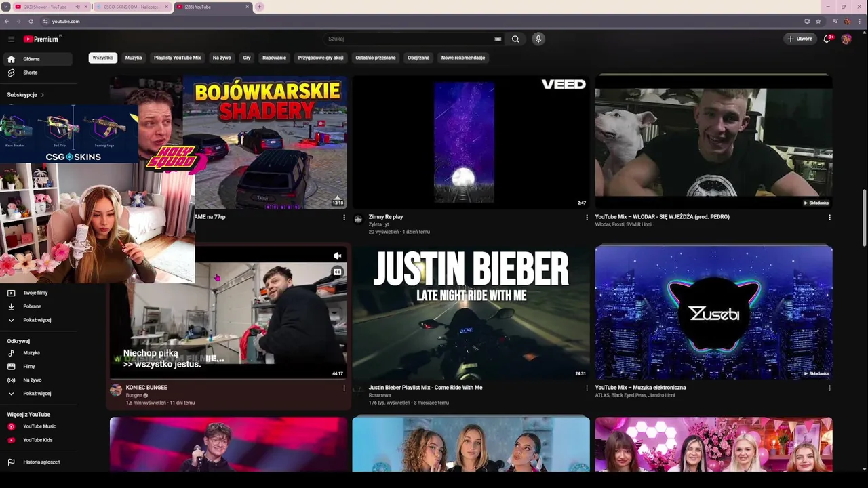Click Zimny Re play title
The width and height of the screenshot is (868, 488).
386,217
